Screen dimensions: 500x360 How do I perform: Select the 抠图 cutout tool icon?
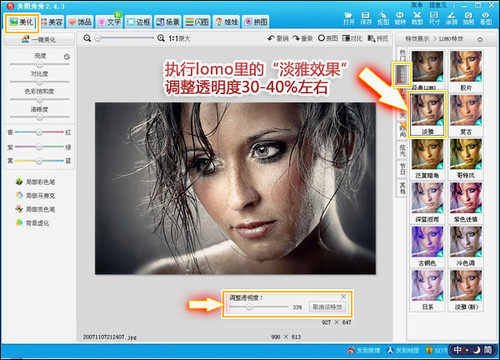(x=383, y=15)
